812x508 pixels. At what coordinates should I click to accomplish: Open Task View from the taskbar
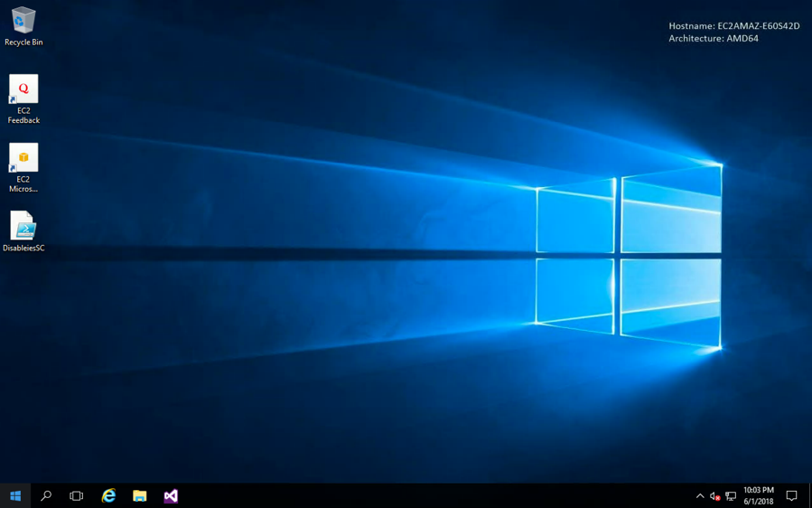[76, 496]
